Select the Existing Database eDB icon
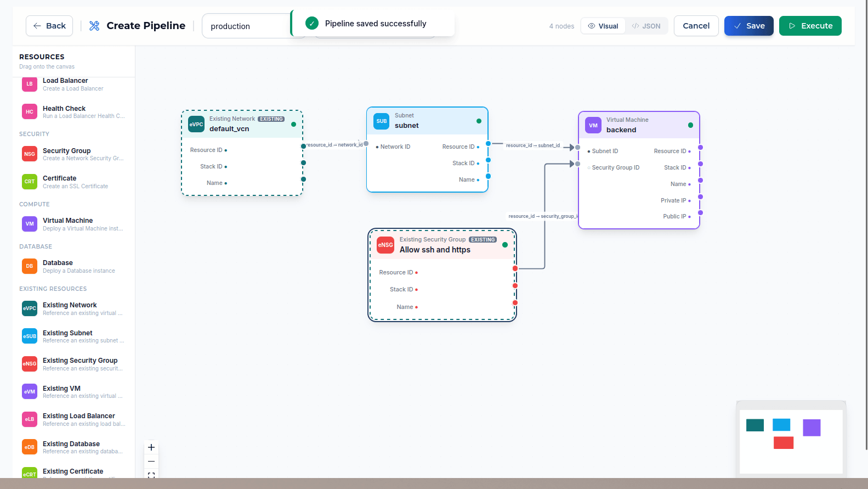The height and width of the screenshot is (489, 868). point(30,447)
